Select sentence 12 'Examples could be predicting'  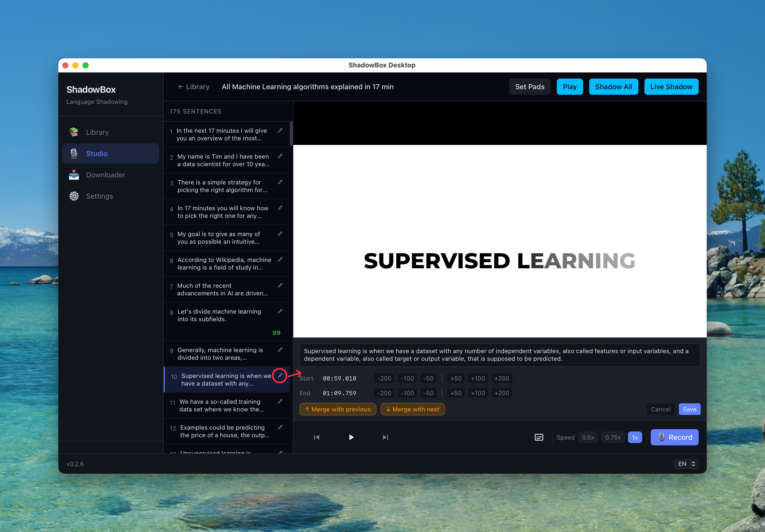click(226, 431)
